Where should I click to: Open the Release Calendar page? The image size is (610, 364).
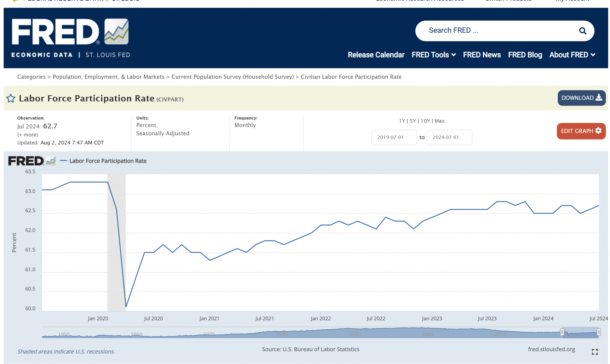(376, 55)
